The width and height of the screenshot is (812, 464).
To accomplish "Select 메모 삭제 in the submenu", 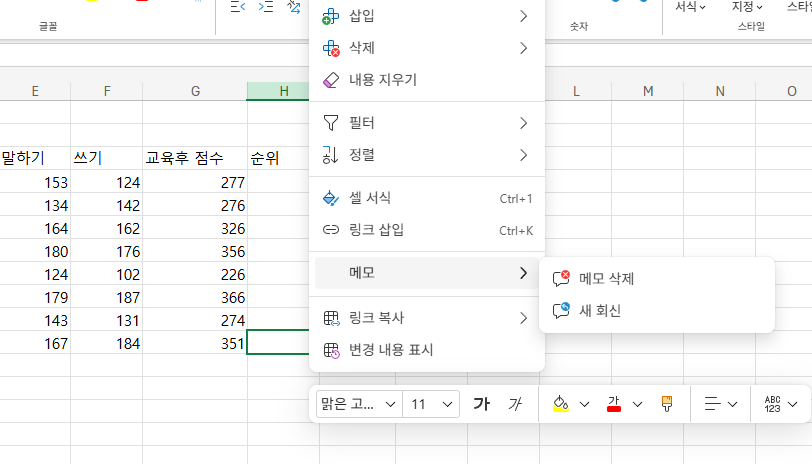I will coord(657,279).
